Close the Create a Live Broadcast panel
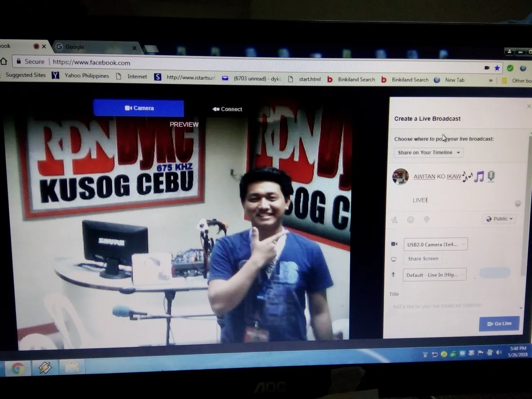 [x=529, y=106]
